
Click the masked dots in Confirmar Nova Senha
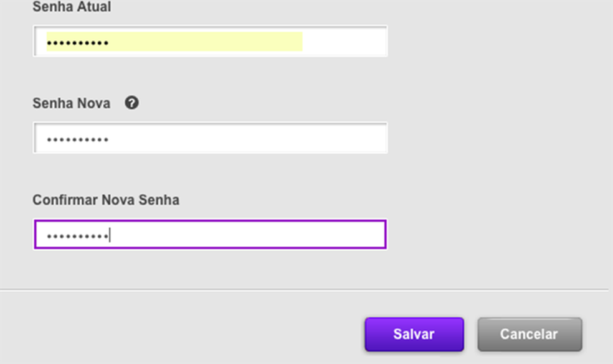click(x=77, y=236)
